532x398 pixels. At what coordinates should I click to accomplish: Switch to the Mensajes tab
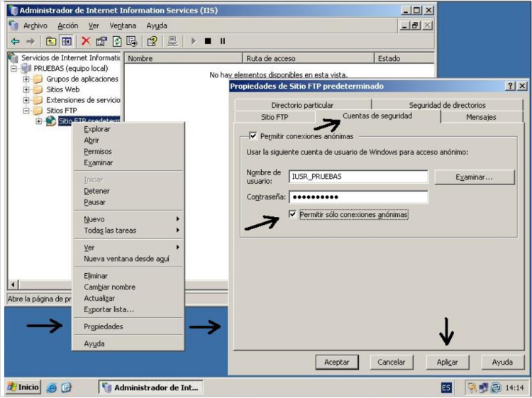click(x=481, y=117)
